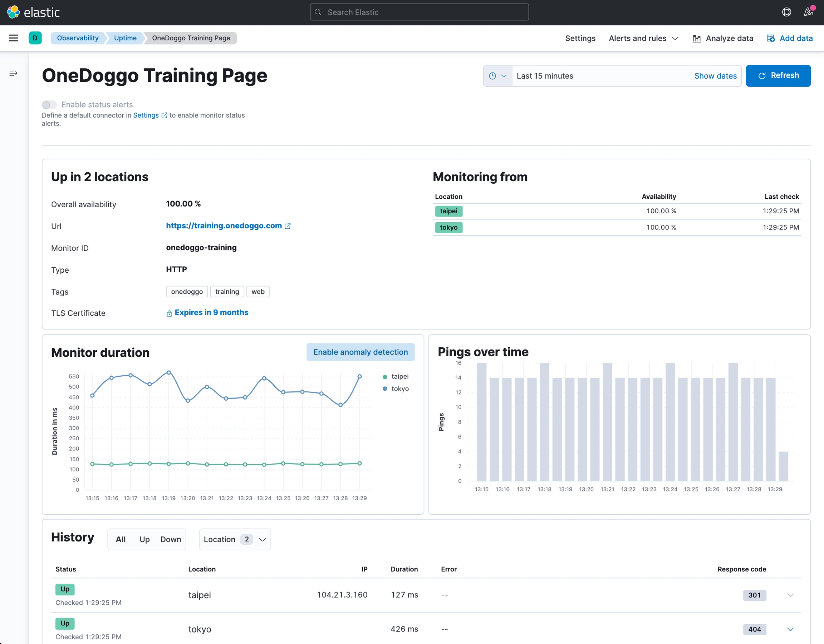This screenshot has height=644, width=824.
Task: Click the training tag
Action: tap(227, 292)
